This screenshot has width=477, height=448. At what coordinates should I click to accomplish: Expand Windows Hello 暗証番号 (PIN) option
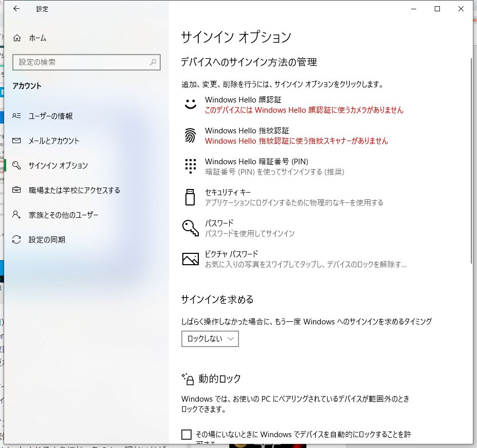point(294,166)
